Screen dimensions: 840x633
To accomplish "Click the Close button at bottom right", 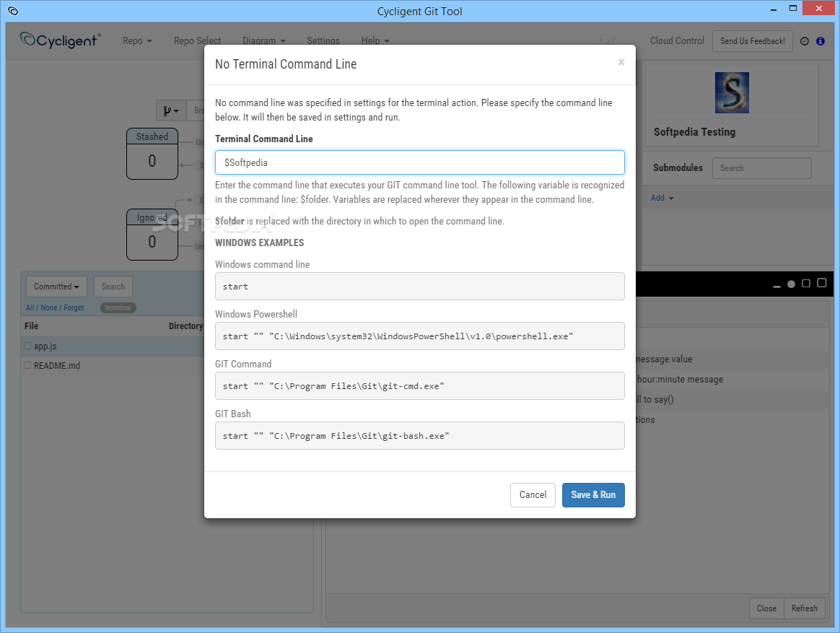I will [766, 608].
